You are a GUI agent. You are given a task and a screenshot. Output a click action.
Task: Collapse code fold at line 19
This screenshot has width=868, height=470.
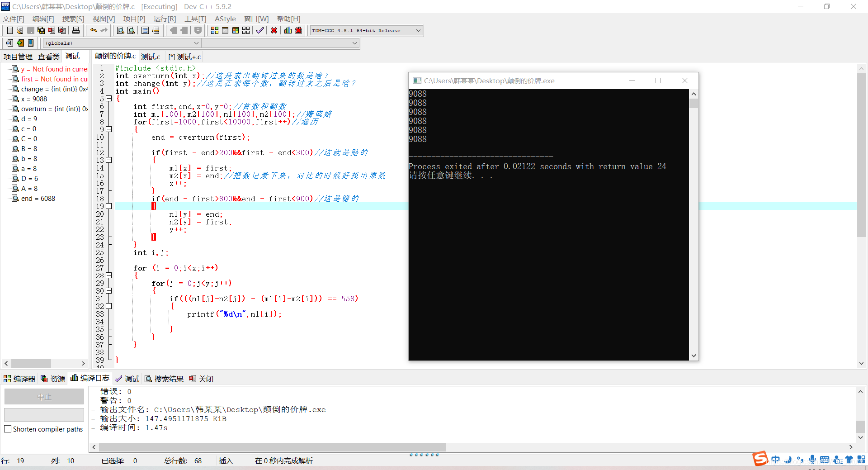pos(109,206)
